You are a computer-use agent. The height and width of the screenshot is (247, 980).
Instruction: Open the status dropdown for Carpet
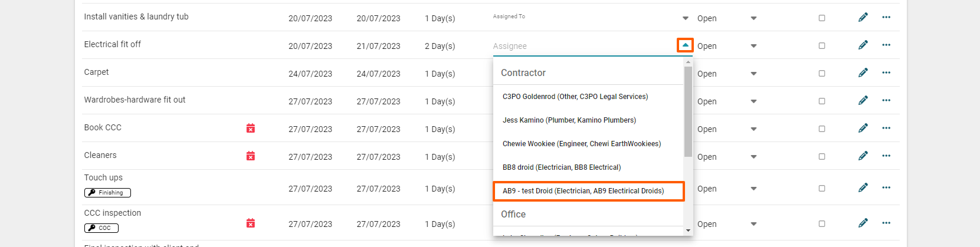[x=753, y=74]
